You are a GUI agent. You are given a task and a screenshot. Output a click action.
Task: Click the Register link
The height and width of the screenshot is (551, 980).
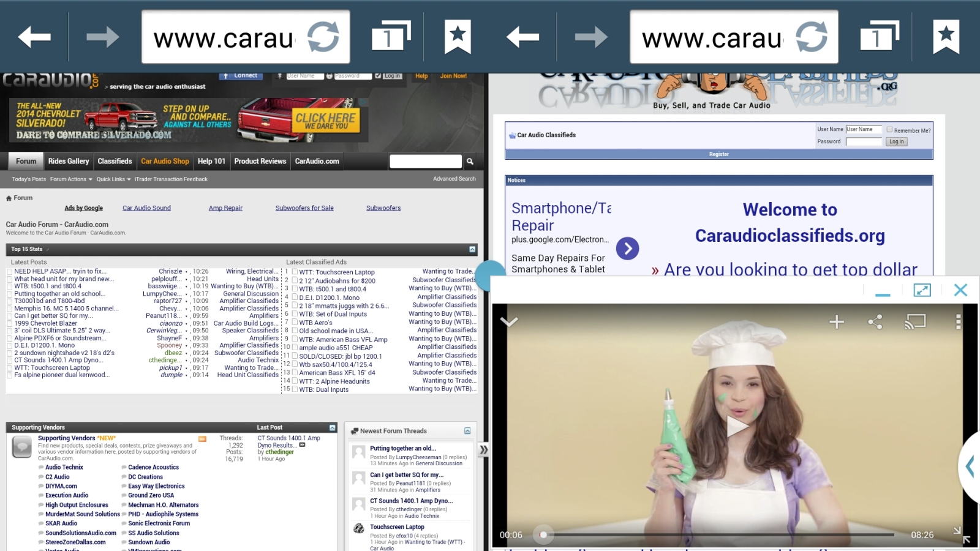718,154
